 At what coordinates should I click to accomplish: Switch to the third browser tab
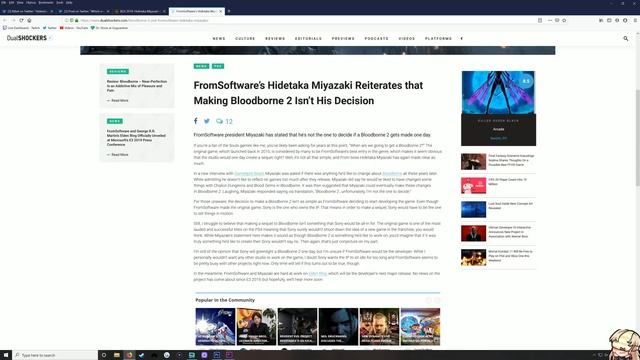140,11
